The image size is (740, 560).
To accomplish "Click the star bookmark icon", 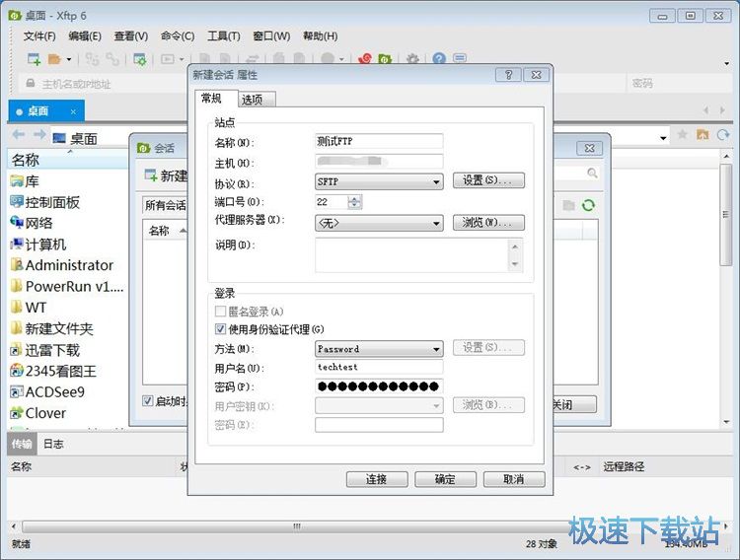I will 682,134.
